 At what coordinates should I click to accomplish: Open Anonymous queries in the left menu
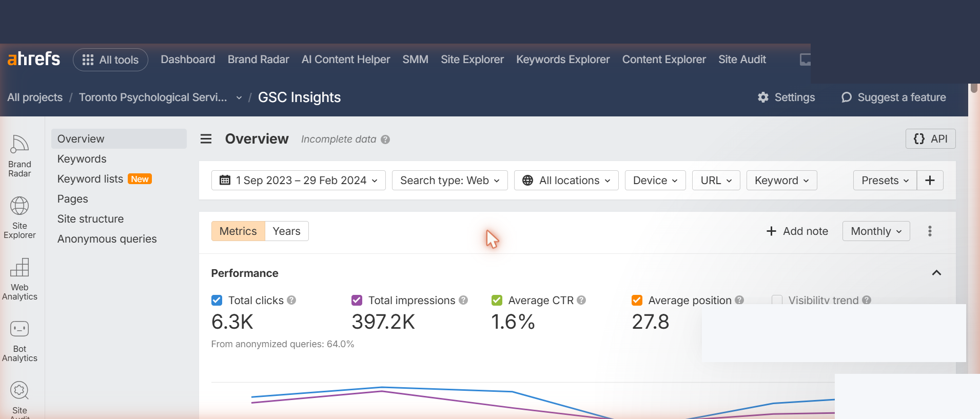107,239
